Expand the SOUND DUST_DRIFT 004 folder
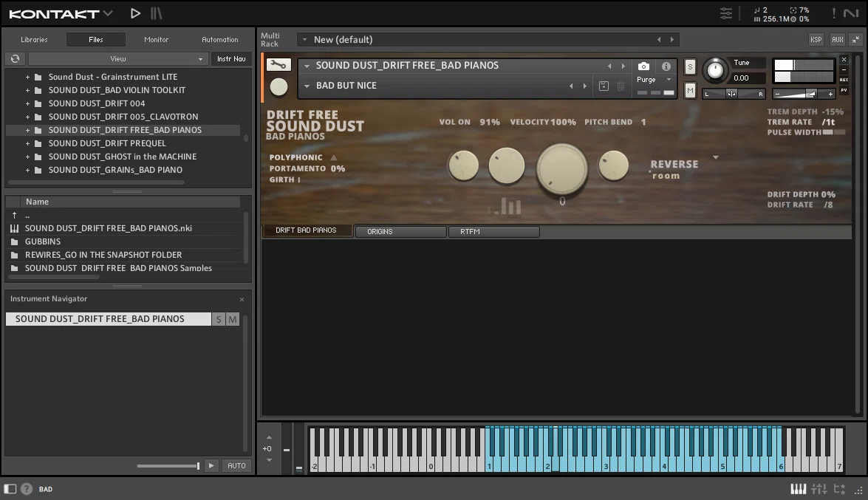 click(27, 103)
